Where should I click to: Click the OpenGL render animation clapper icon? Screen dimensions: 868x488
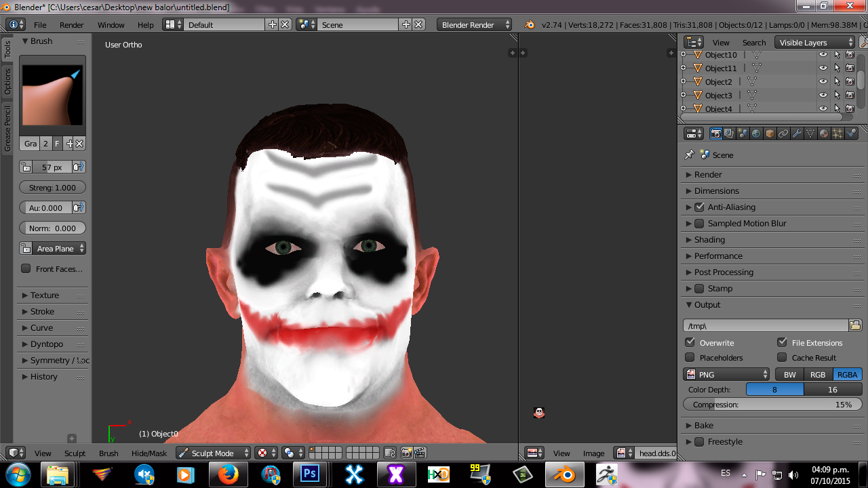point(420,453)
